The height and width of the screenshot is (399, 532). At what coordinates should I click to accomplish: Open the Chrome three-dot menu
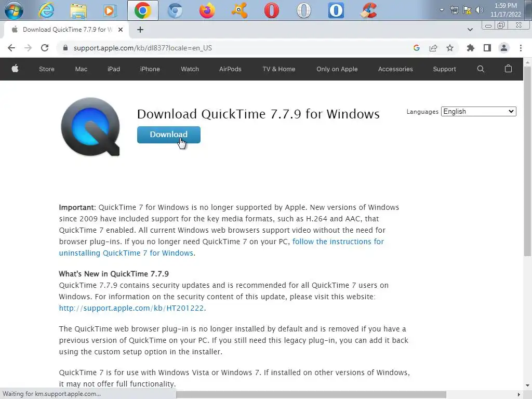tap(521, 48)
